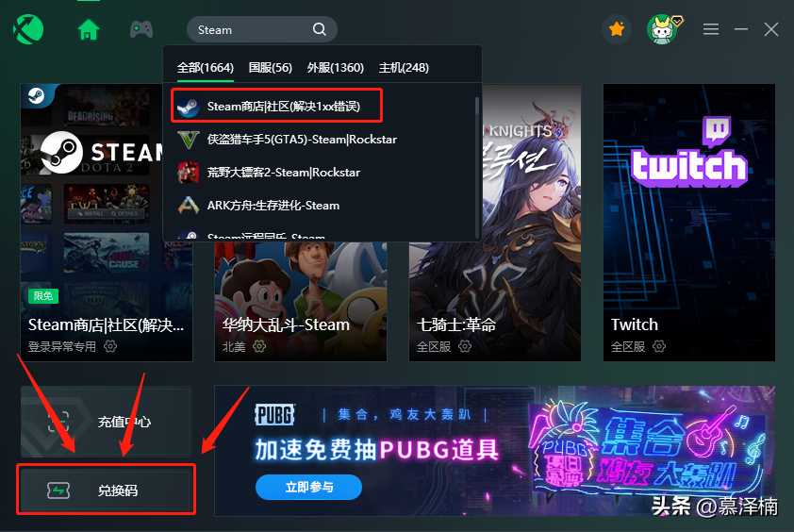Click the 兑换码 button

(106, 490)
